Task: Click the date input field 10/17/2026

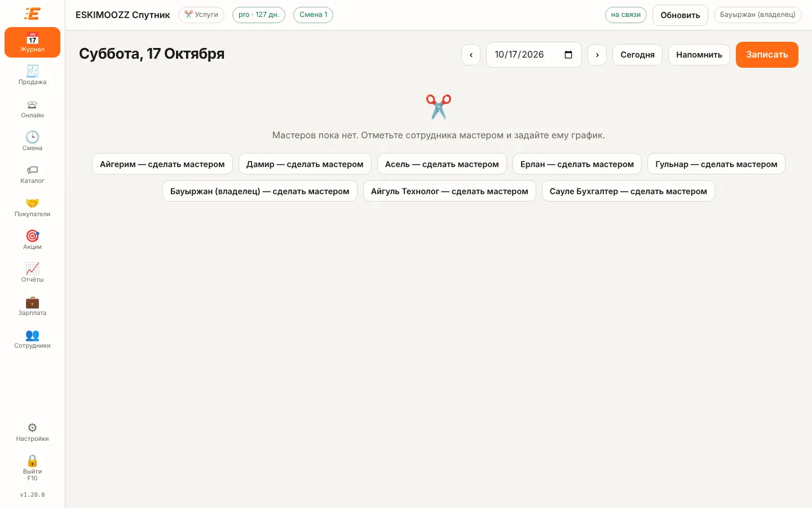Action: (x=533, y=55)
